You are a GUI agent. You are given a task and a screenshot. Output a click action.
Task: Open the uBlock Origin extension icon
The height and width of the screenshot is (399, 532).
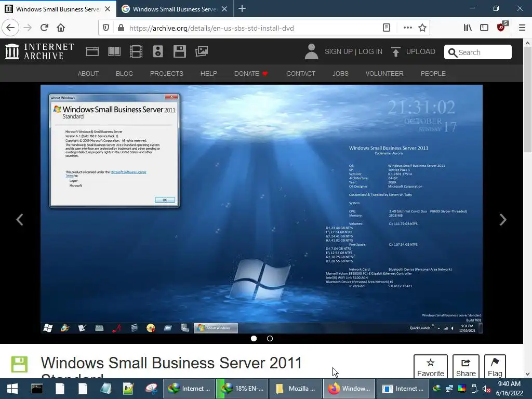click(x=501, y=27)
